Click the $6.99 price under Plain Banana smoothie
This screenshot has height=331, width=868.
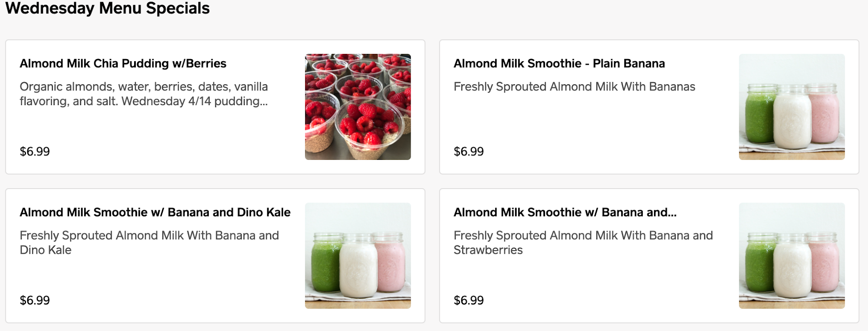469,152
